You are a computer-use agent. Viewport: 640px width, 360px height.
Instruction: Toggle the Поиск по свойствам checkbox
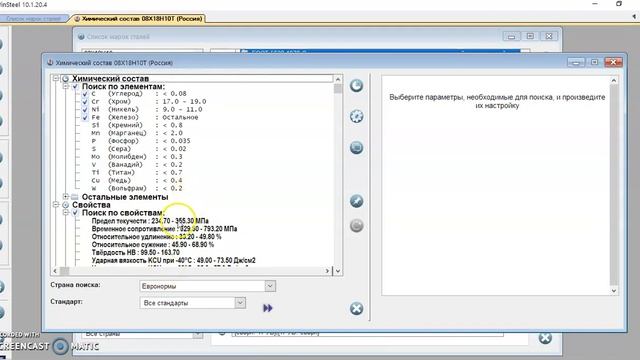point(75,213)
